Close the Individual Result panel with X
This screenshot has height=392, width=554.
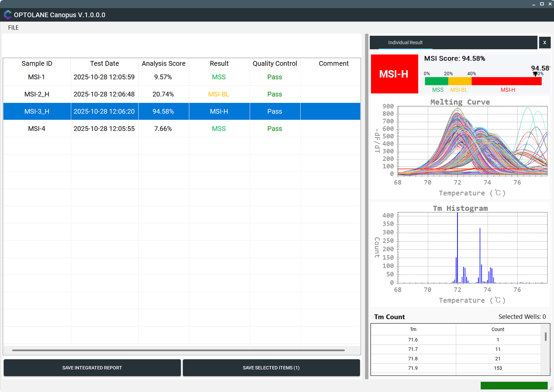(x=545, y=42)
